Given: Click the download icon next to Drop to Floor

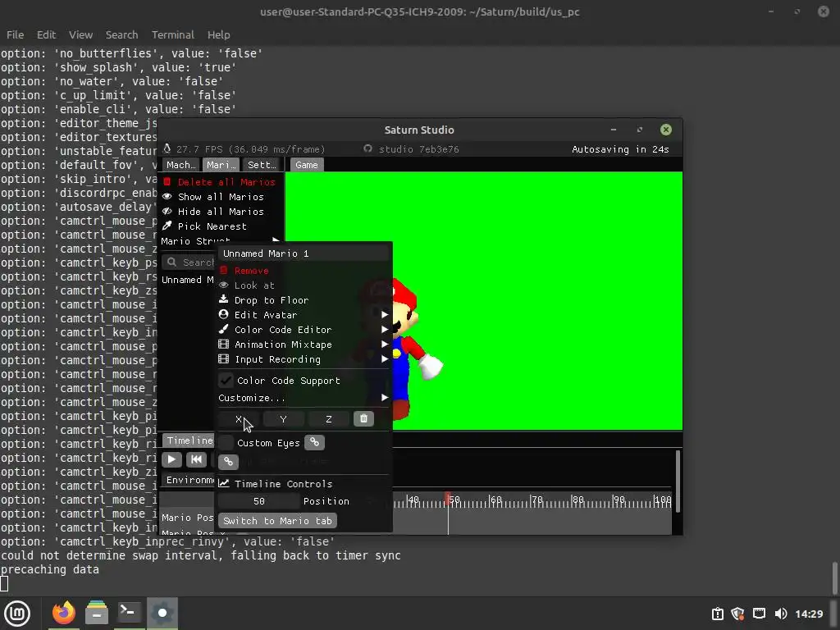Looking at the screenshot, I should point(224,299).
